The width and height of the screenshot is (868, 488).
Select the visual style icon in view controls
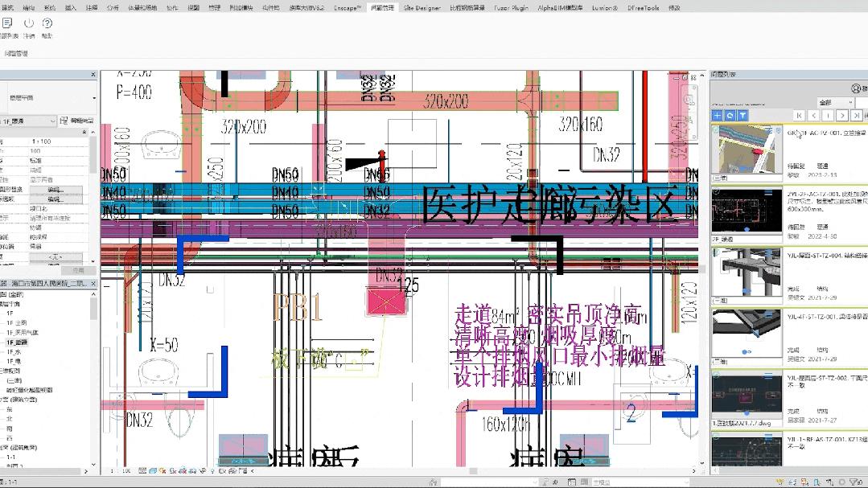click(153, 474)
